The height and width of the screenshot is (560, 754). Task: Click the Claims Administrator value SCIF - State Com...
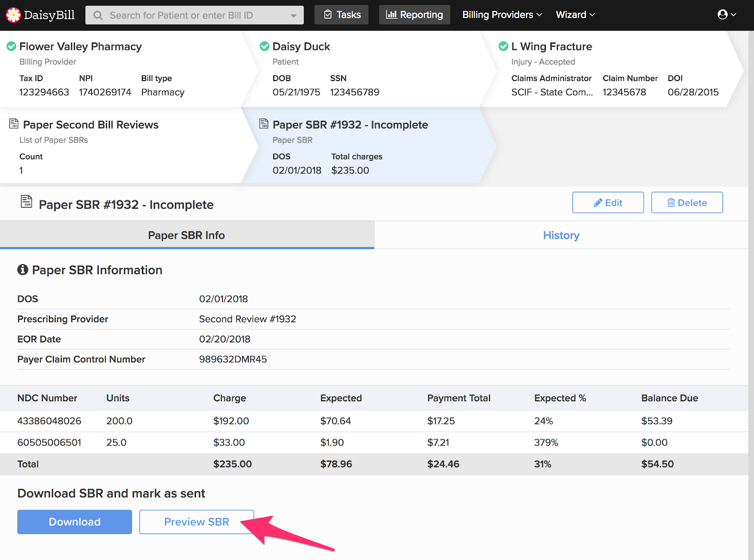[x=552, y=92]
